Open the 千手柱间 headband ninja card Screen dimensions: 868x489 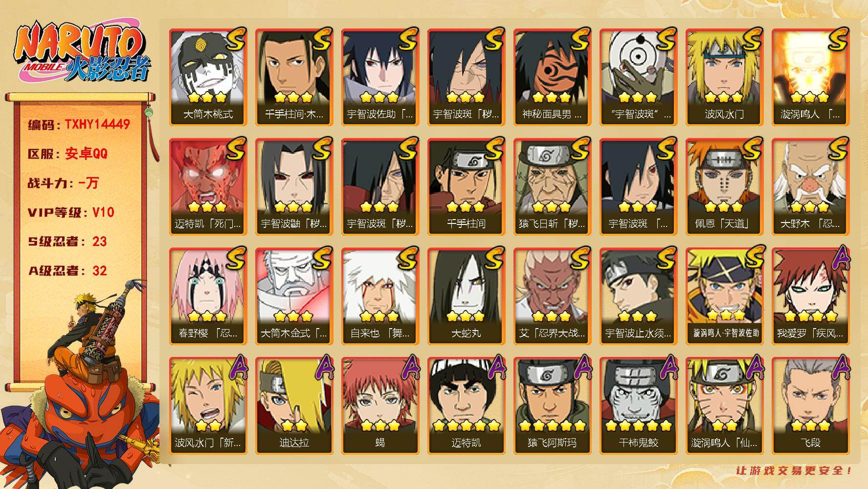(x=467, y=187)
